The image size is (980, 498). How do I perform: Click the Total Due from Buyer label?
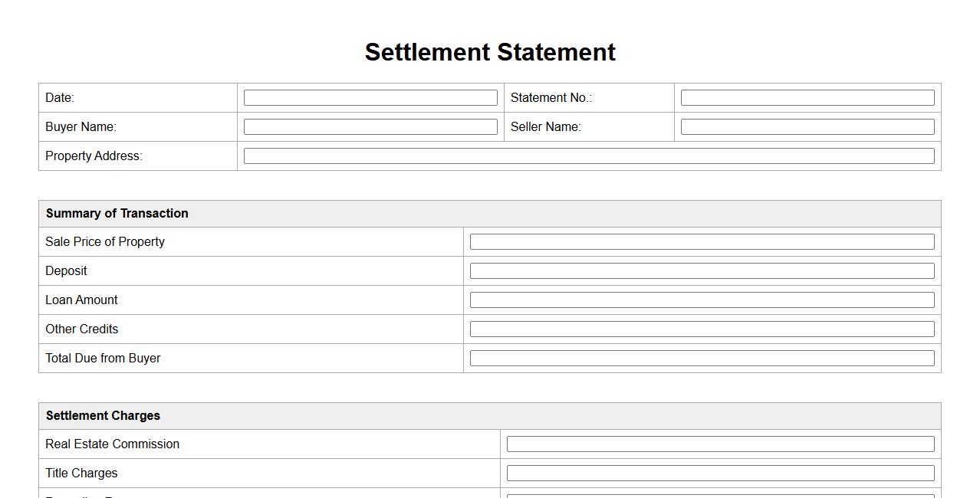pos(103,359)
